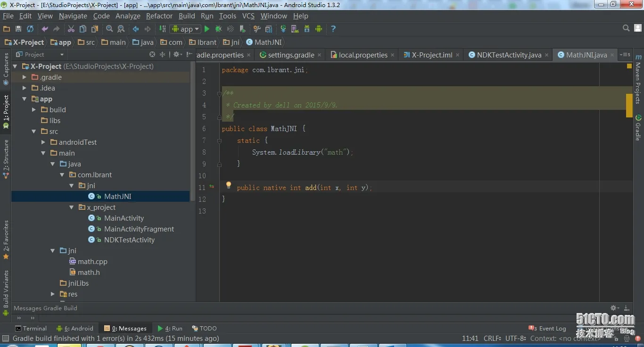The height and width of the screenshot is (347, 644).
Task: Click the lbrant breadcrumb in navigation bar
Action: 203,42
